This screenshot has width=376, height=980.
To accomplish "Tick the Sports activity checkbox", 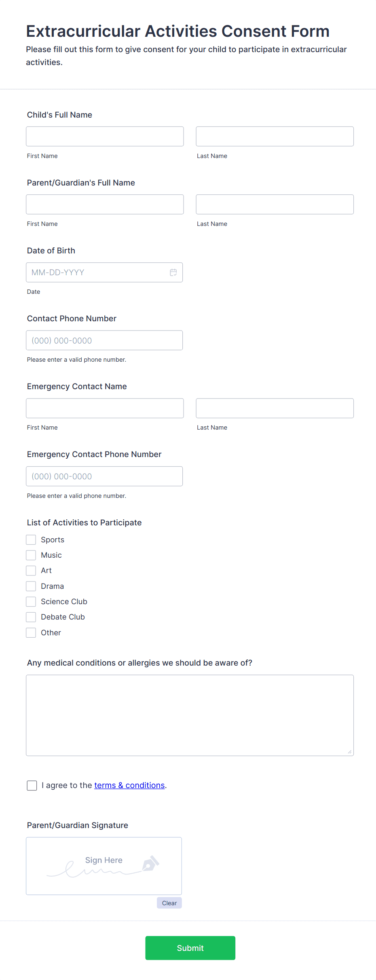I will pos(31,540).
